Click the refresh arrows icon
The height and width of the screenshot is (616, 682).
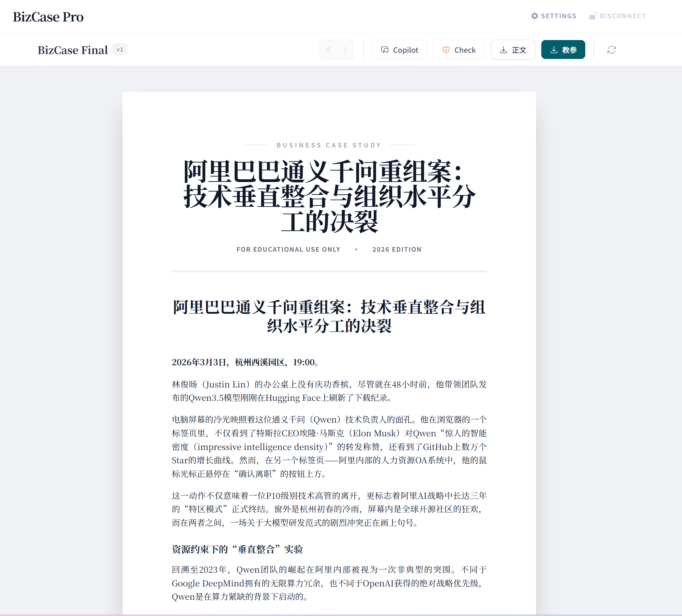pyautogui.click(x=611, y=50)
